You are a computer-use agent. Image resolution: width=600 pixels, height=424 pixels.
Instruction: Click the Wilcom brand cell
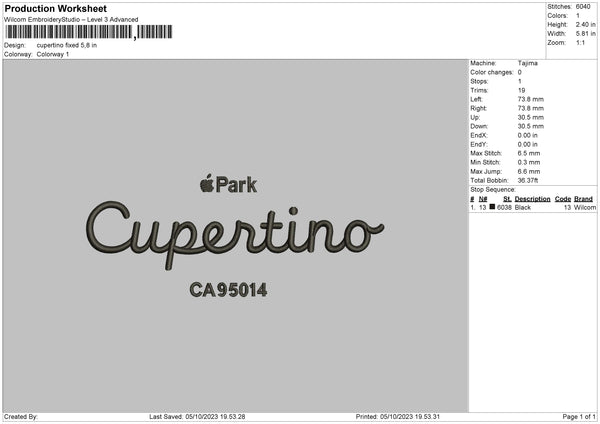pyautogui.click(x=585, y=207)
